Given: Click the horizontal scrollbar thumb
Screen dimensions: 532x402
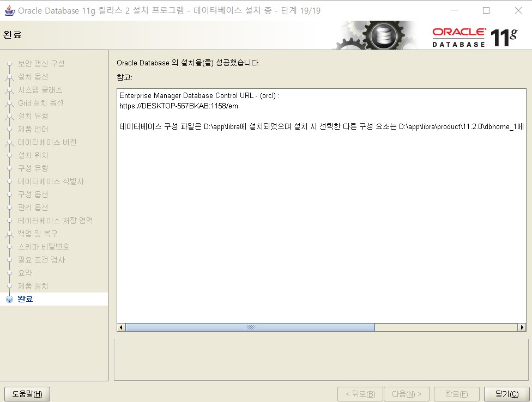Looking at the screenshot, I should pyautogui.click(x=250, y=327).
